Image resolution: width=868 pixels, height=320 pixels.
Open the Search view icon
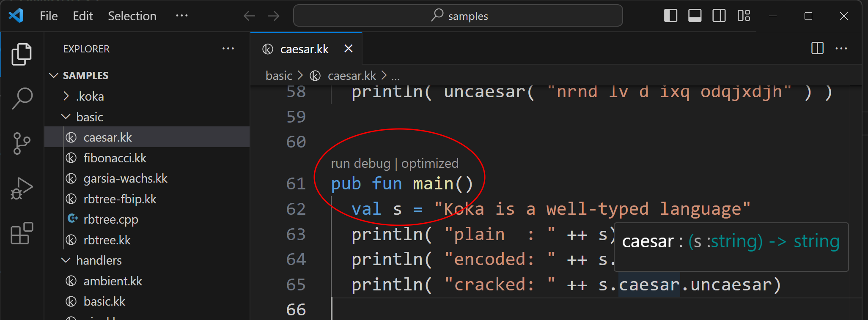[x=22, y=98]
